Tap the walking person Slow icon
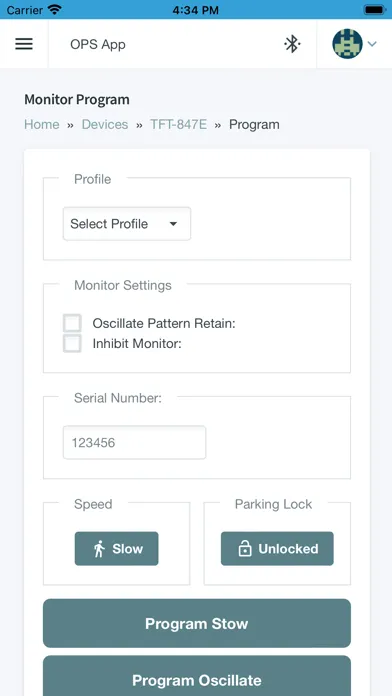The height and width of the screenshot is (696, 392). pyautogui.click(x=99, y=549)
